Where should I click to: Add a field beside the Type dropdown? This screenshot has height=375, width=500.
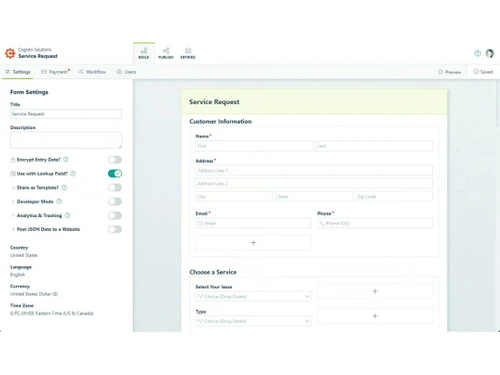[x=375, y=316]
